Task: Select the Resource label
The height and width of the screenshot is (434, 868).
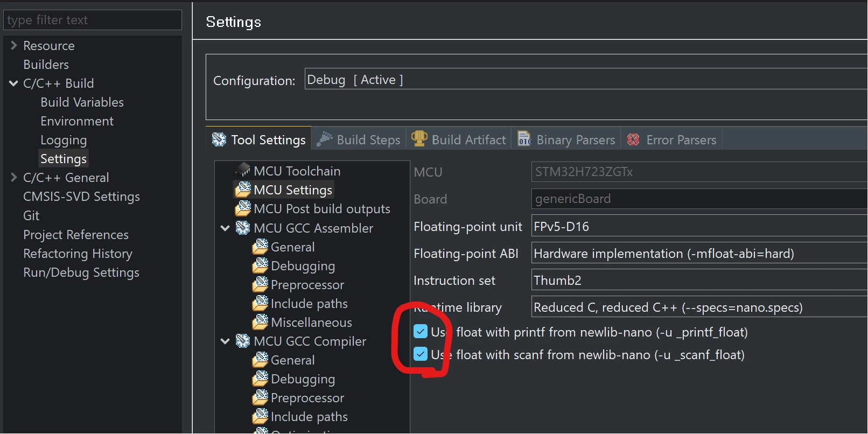Action: [x=48, y=46]
